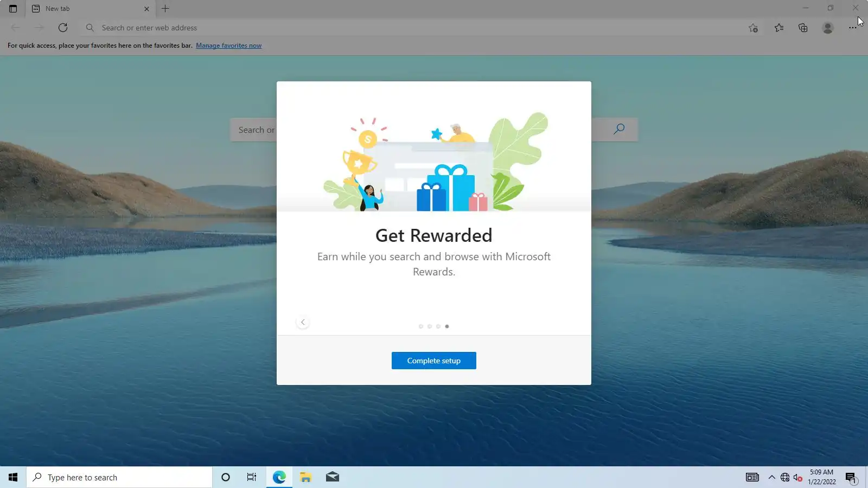This screenshot has width=868, height=488.
Task: Select the first carousel page dot
Action: (420, 326)
